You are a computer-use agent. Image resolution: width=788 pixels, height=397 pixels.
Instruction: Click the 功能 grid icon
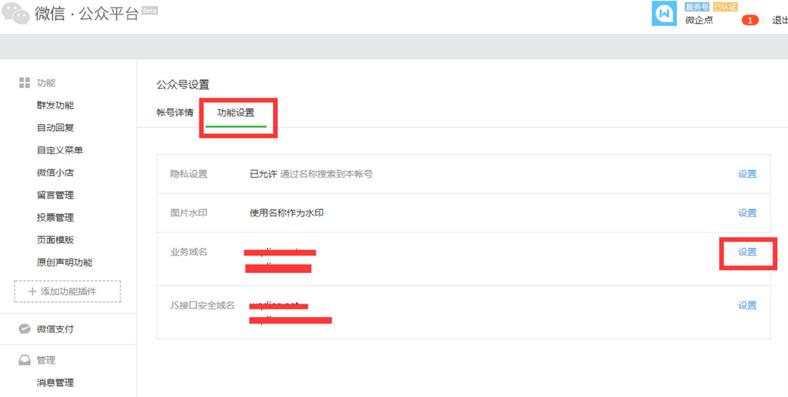coord(25,83)
